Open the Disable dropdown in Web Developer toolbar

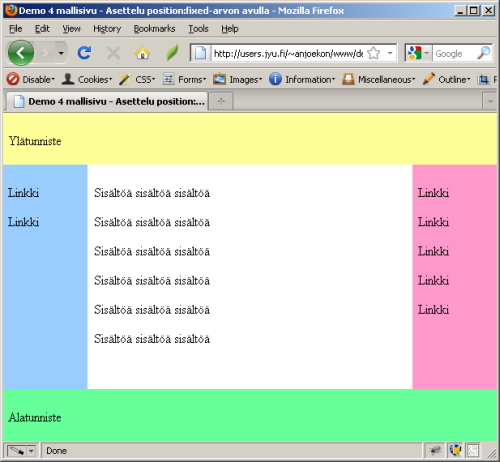pos(30,79)
